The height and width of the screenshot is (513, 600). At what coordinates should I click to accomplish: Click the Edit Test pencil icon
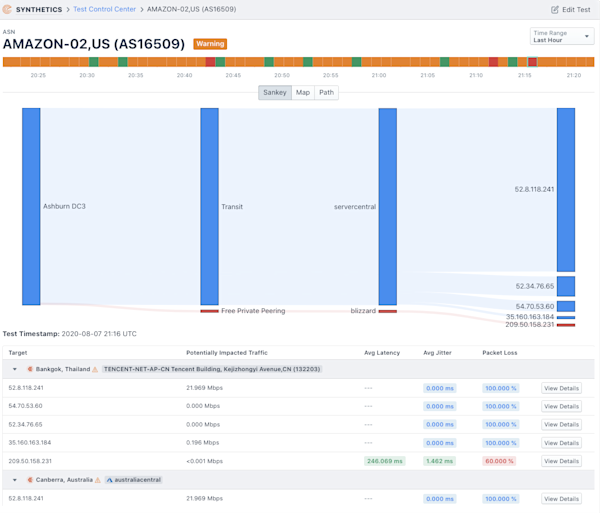click(554, 10)
